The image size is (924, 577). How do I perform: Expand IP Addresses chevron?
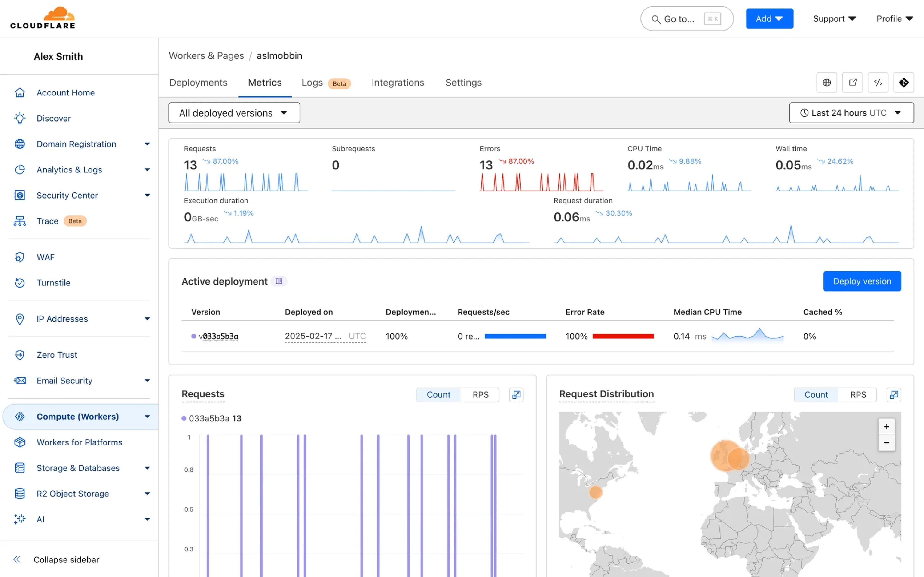pyautogui.click(x=147, y=319)
